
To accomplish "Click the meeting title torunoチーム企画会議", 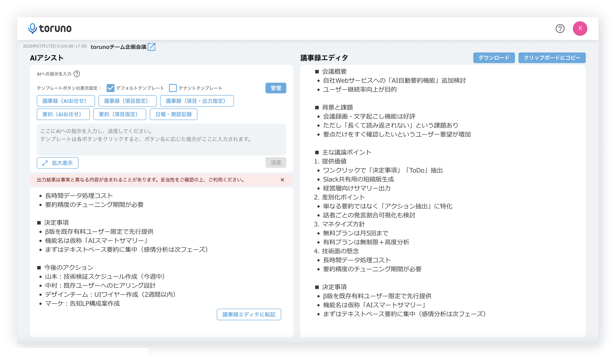I will pyautogui.click(x=118, y=47).
